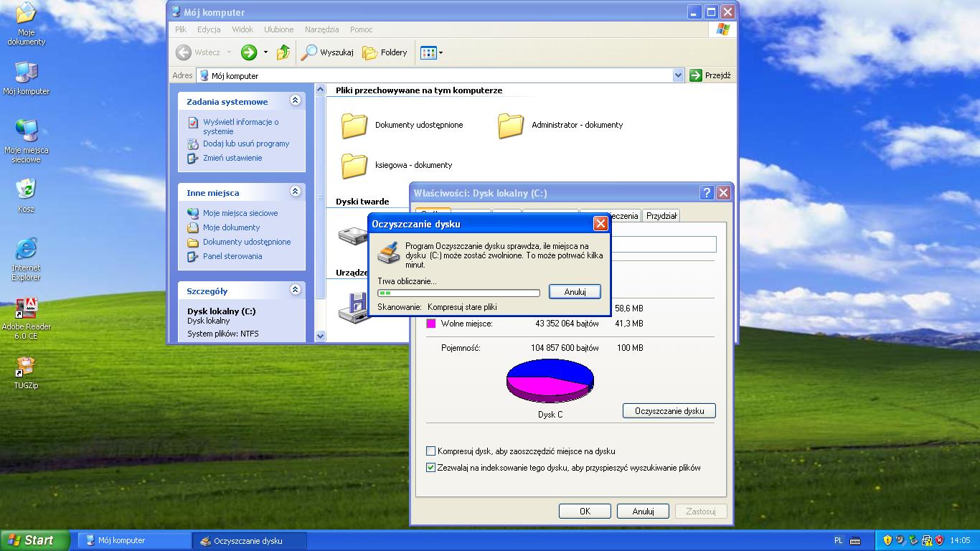Open the Plik menu

tap(181, 29)
